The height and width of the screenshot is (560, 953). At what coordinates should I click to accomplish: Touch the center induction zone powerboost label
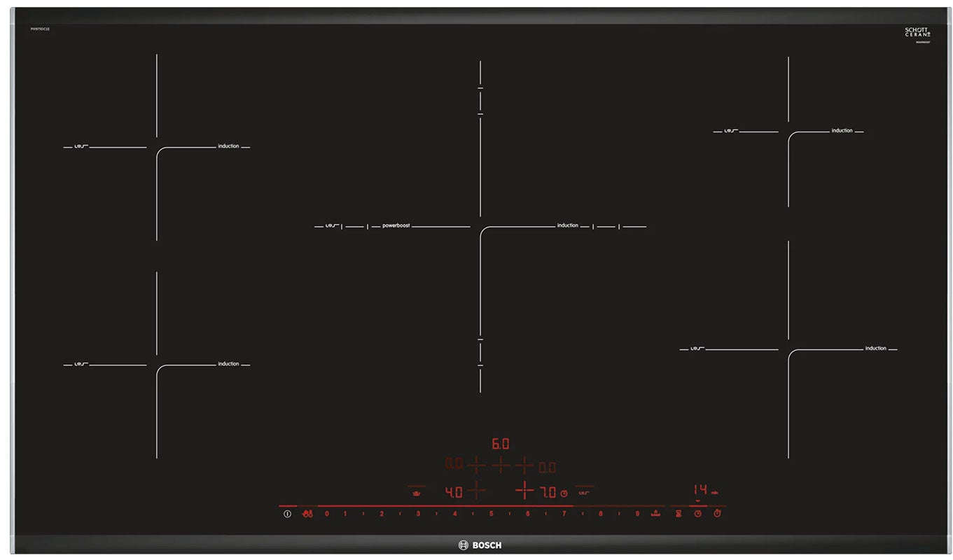396,226
